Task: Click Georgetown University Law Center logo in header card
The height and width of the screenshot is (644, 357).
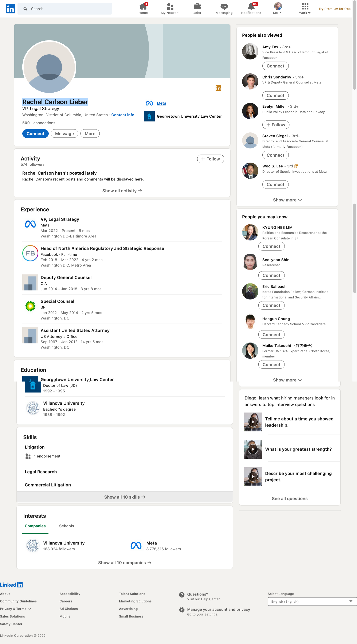Action: pyautogui.click(x=149, y=116)
